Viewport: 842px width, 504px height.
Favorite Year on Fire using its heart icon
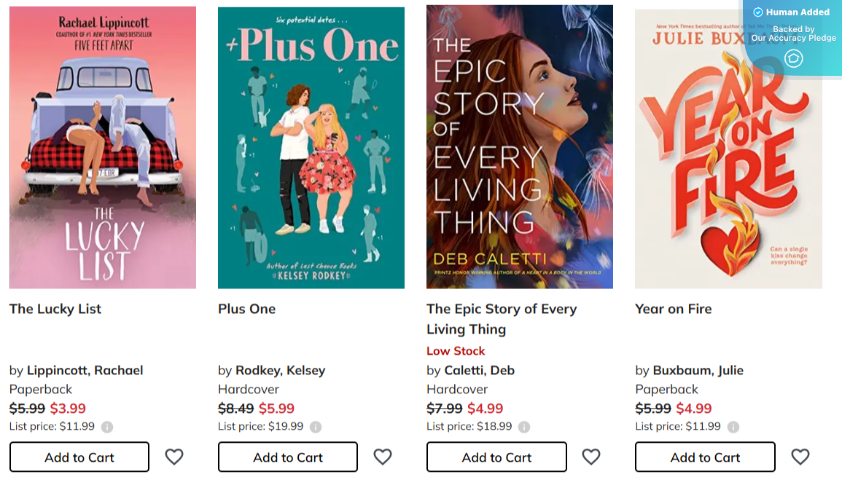pos(800,457)
